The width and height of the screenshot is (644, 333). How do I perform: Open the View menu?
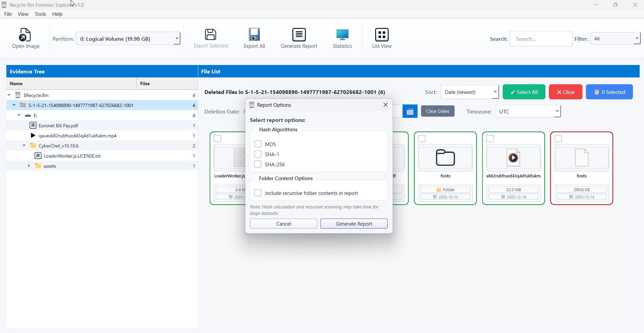coord(23,14)
